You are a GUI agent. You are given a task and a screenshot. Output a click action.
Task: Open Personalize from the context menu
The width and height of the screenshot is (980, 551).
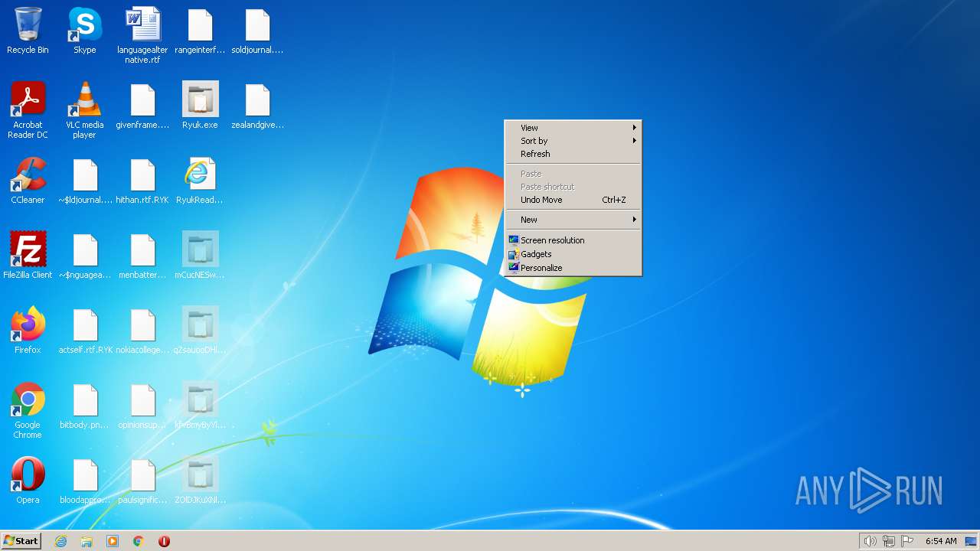tap(573, 268)
